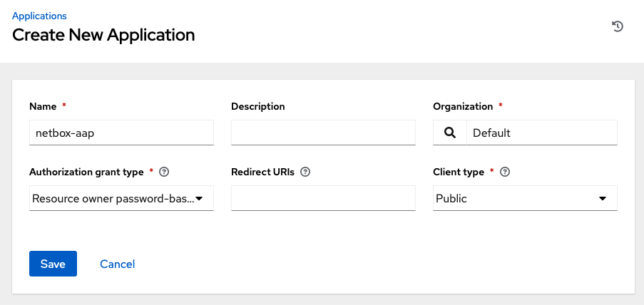
Task: Open the Authorization grant type dropdown
Action: 121,198
